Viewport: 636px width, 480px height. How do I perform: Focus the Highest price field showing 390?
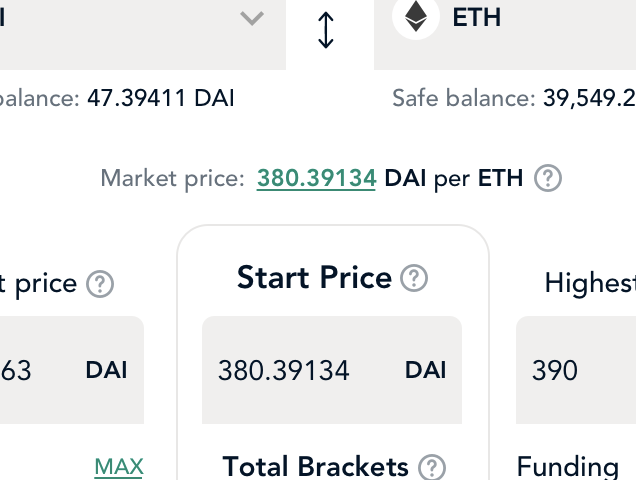576,370
